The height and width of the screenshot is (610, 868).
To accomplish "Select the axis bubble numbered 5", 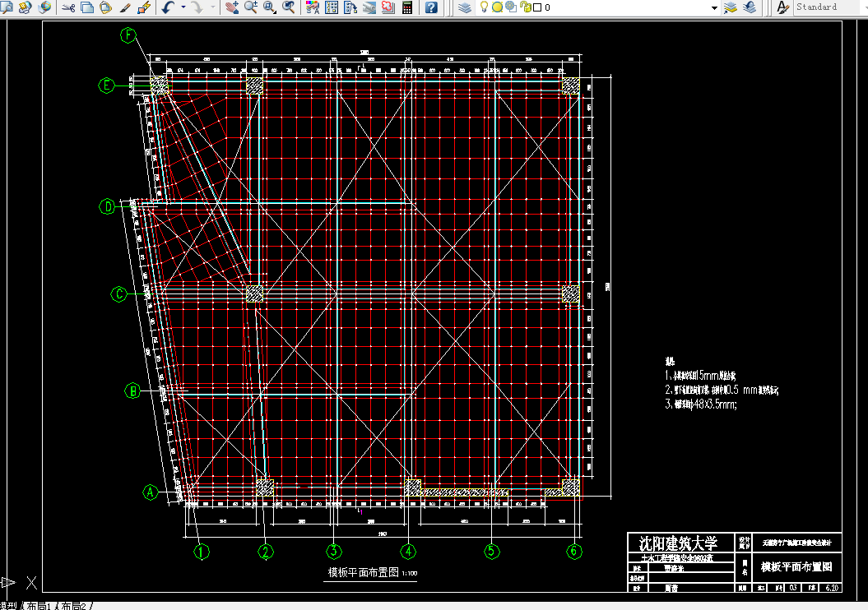I will pyautogui.click(x=491, y=551).
